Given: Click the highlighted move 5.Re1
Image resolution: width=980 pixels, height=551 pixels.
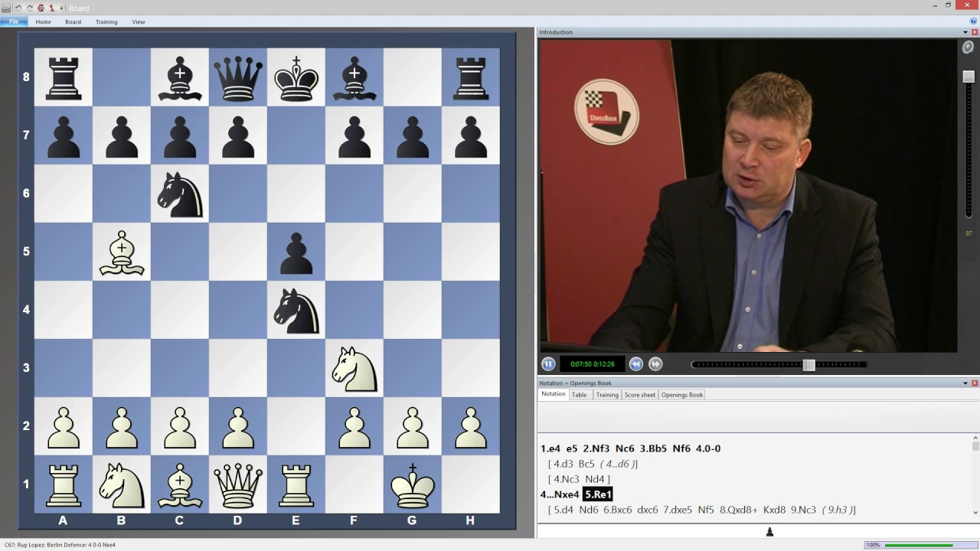Looking at the screenshot, I should tap(598, 494).
